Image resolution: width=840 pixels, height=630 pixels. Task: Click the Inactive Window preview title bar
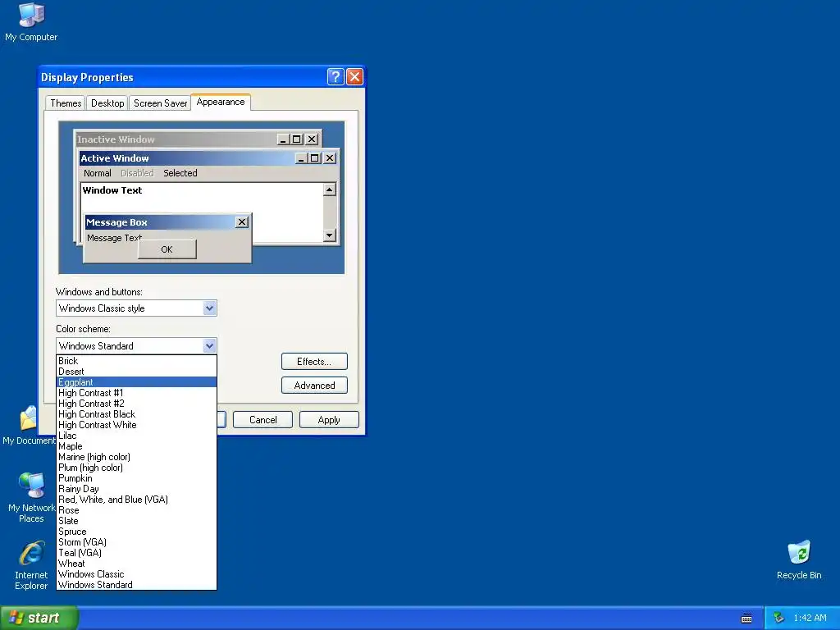197,139
